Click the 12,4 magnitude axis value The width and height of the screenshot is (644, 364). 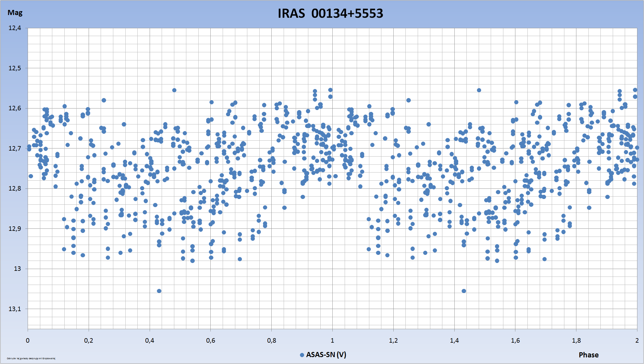click(x=15, y=28)
